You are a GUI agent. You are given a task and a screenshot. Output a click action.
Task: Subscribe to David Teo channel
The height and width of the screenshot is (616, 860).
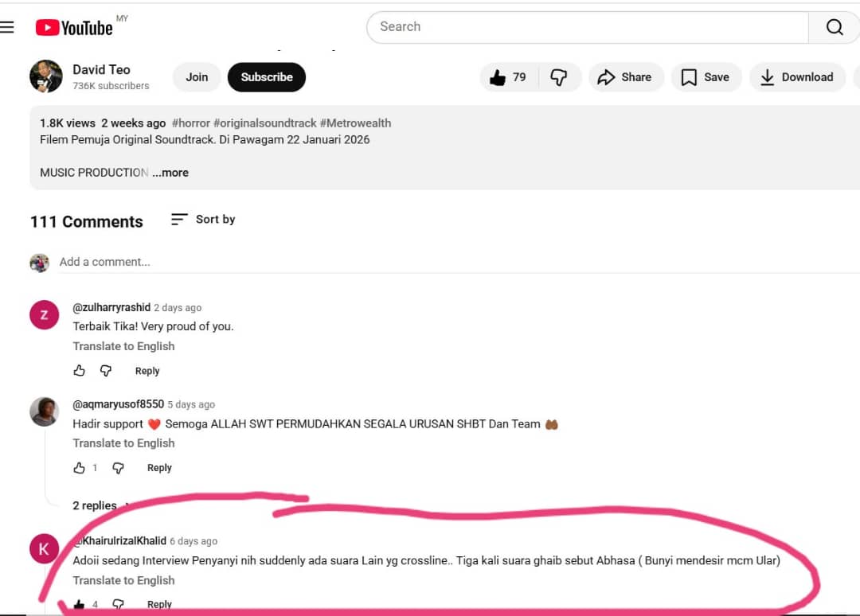[x=266, y=77]
